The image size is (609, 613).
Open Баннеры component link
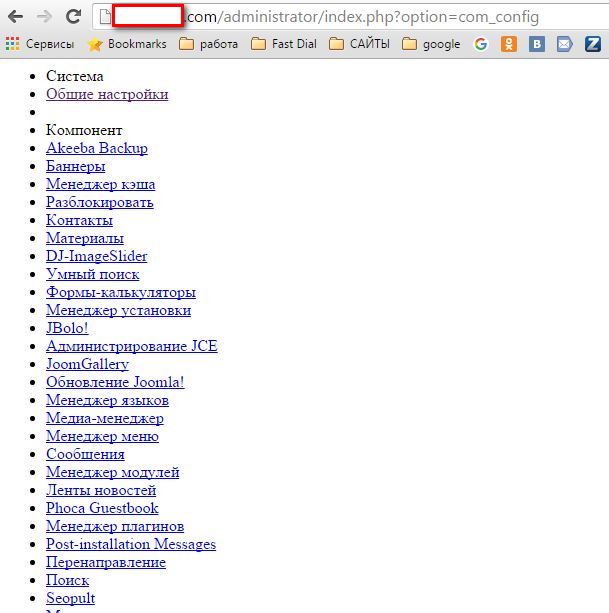pos(75,166)
